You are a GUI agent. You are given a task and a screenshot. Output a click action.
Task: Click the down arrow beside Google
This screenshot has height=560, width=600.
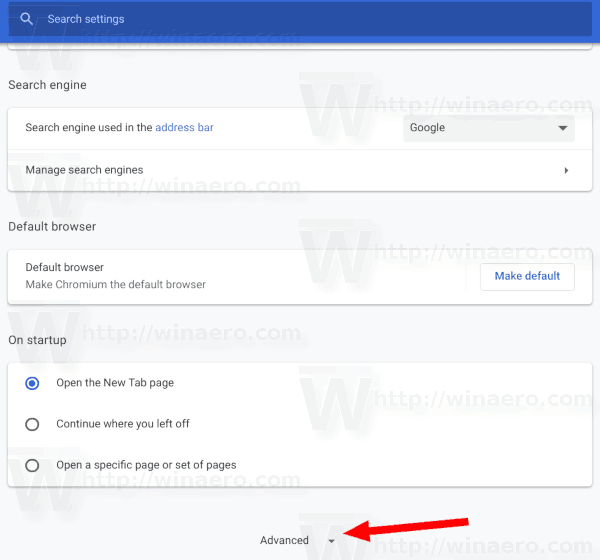[x=561, y=128]
